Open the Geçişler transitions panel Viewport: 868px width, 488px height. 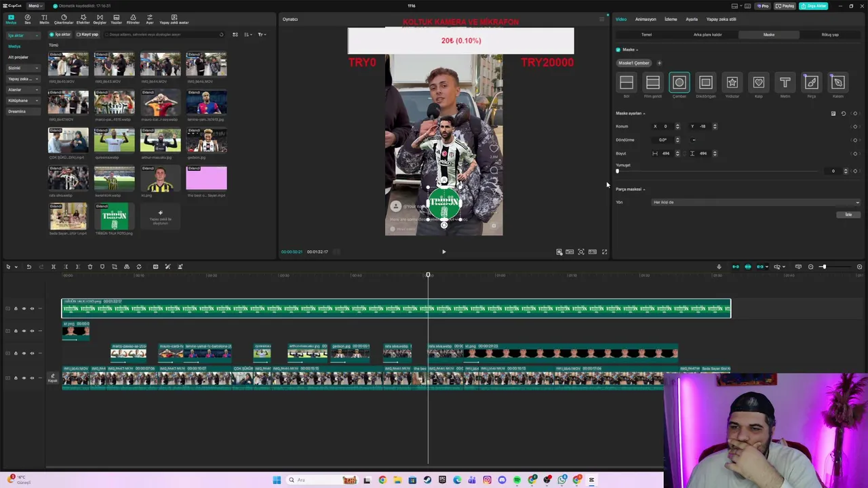(100, 19)
